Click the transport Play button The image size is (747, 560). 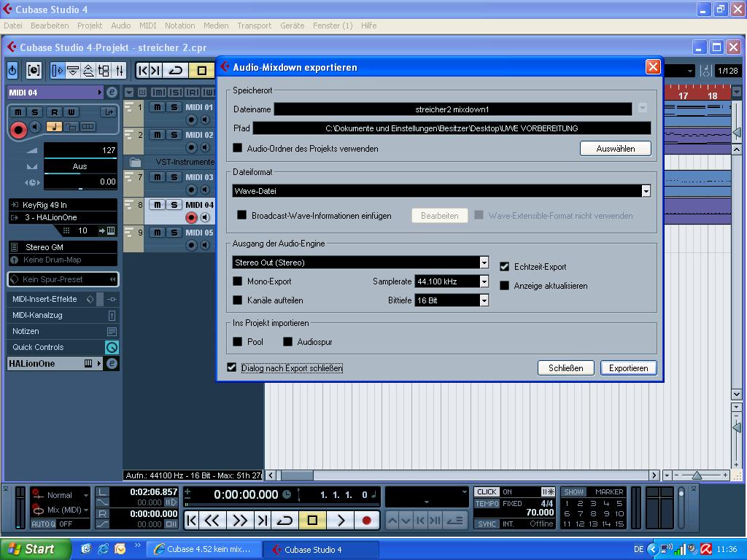click(x=340, y=521)
